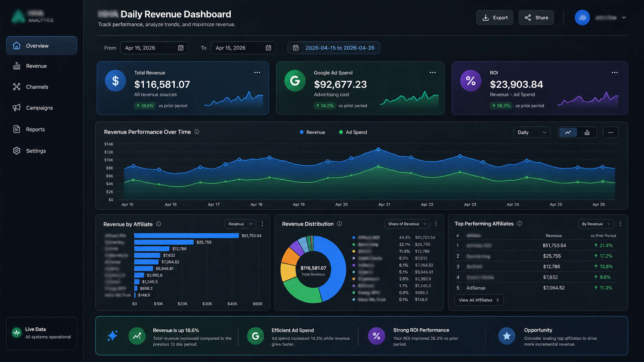Click the percent icon beside Strong ROI Performance
This screenshot has height=362, width=644.
pos(376,336)
